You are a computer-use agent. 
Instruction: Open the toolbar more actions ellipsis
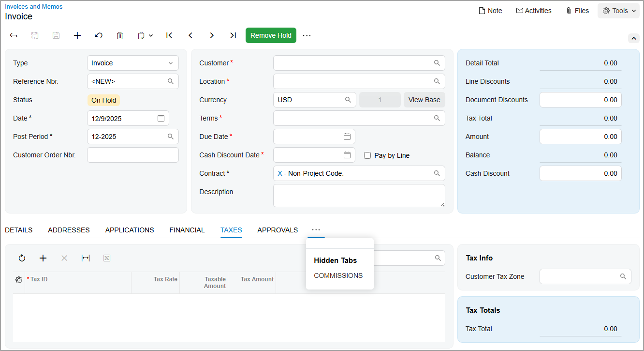click(x=307, y=35)
